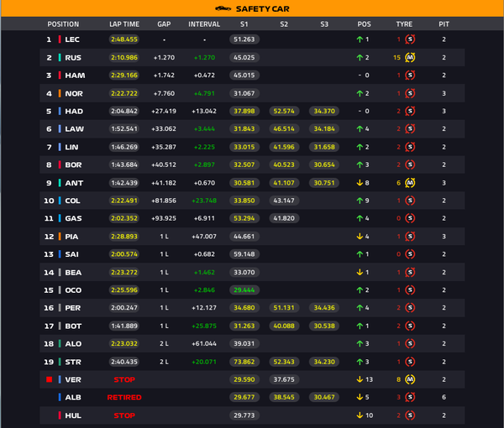Image resolution: width=504 pixels, height=428 pixels.
Task: Click the medium tyre icon in RUS row
Action: point(410,57)
